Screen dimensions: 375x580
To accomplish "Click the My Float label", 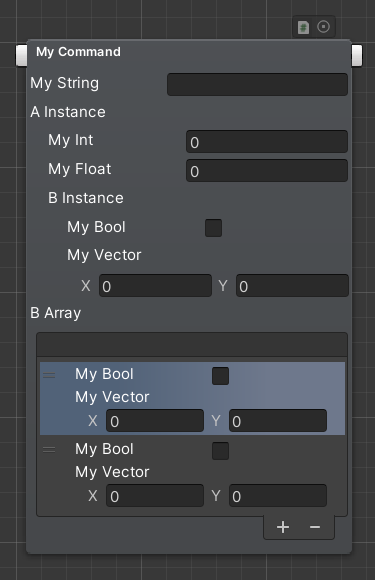I will (x=80, y=169).
